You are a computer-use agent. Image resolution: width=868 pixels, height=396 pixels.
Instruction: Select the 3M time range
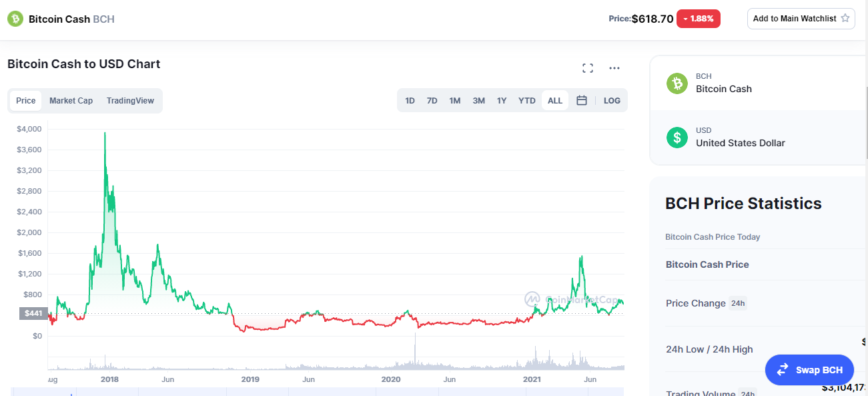pyautogui.click(x=478, y=101)
